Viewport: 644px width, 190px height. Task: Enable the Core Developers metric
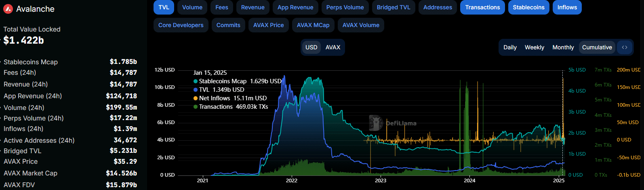tap(181, 25)
